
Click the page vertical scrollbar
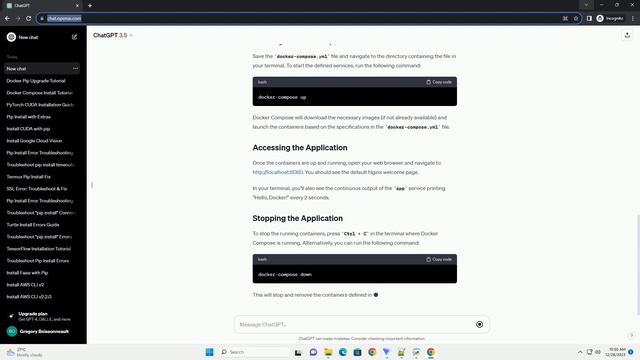pyautogui.click(x=637, y=264)
